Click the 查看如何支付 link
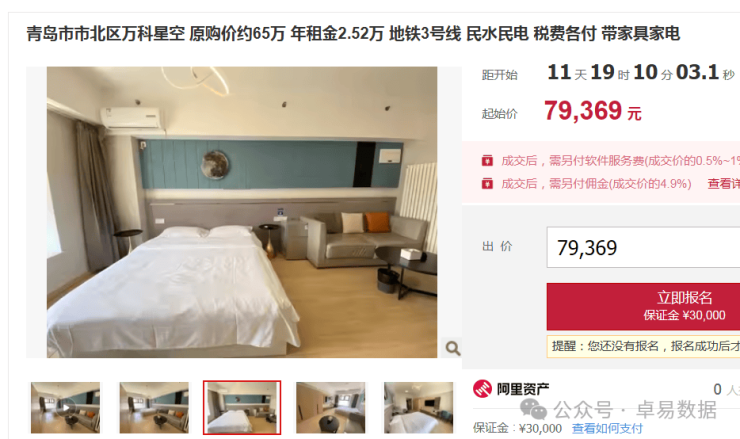Screen dimensions: 740x439 pyautogui.click(x=607, y=429)
